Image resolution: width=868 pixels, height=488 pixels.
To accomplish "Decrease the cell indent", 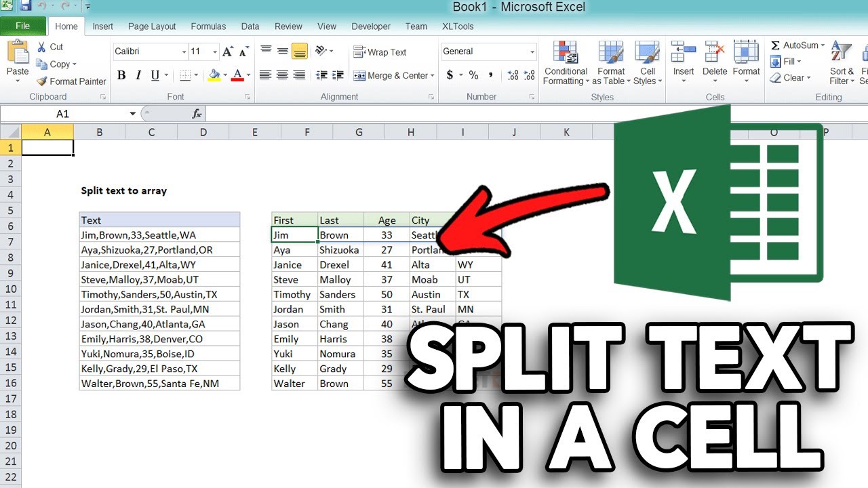I will [321, 75].
